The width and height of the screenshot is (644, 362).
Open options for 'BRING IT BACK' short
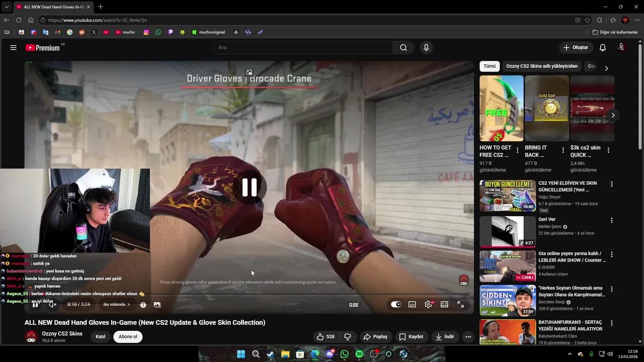click(562, 150)
